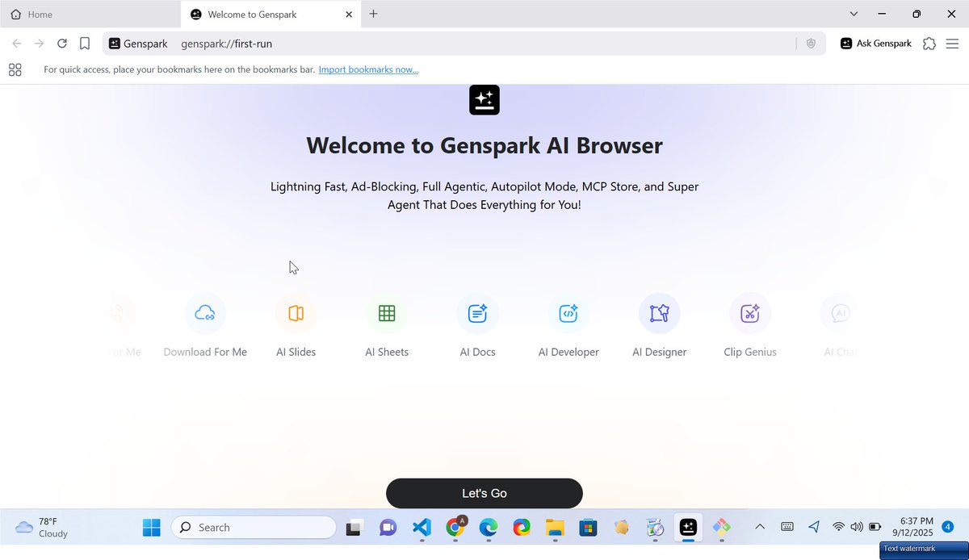Click the shield ad-block icon in address bar
969x560 pixels.
pyautogui.click(x=812, y=44)
